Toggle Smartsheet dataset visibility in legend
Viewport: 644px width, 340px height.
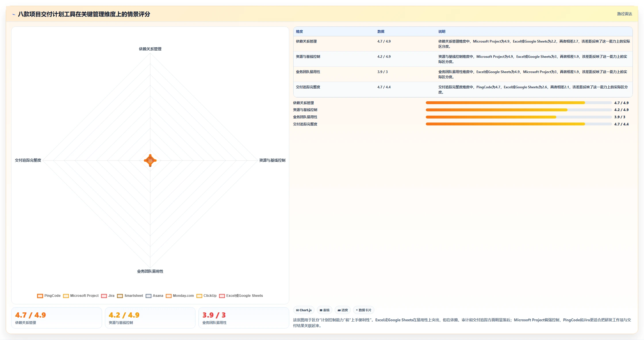tap(130, 296)
